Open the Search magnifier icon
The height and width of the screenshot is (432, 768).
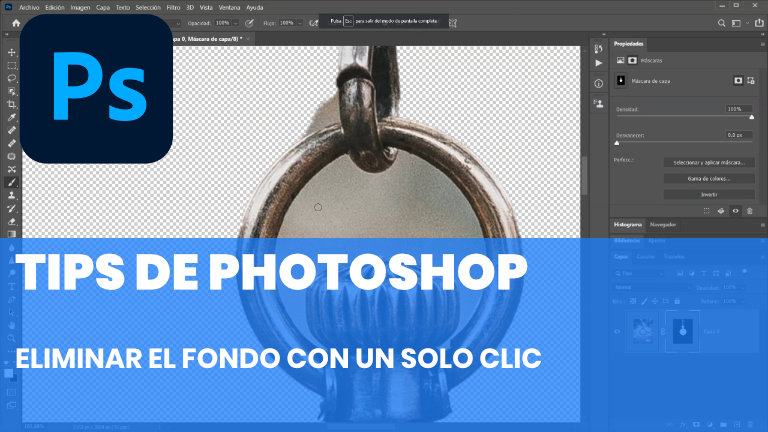click(x=721, y=23)
